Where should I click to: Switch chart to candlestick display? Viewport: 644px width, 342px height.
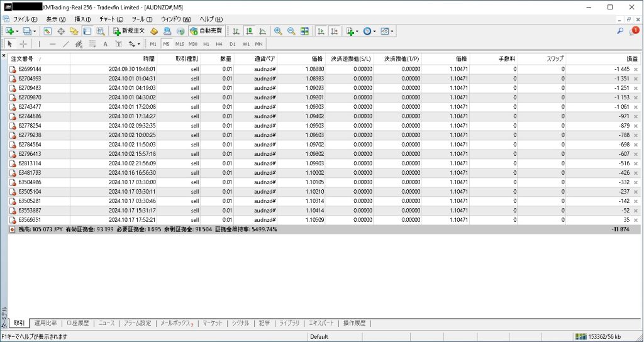[x=249, y=31]
